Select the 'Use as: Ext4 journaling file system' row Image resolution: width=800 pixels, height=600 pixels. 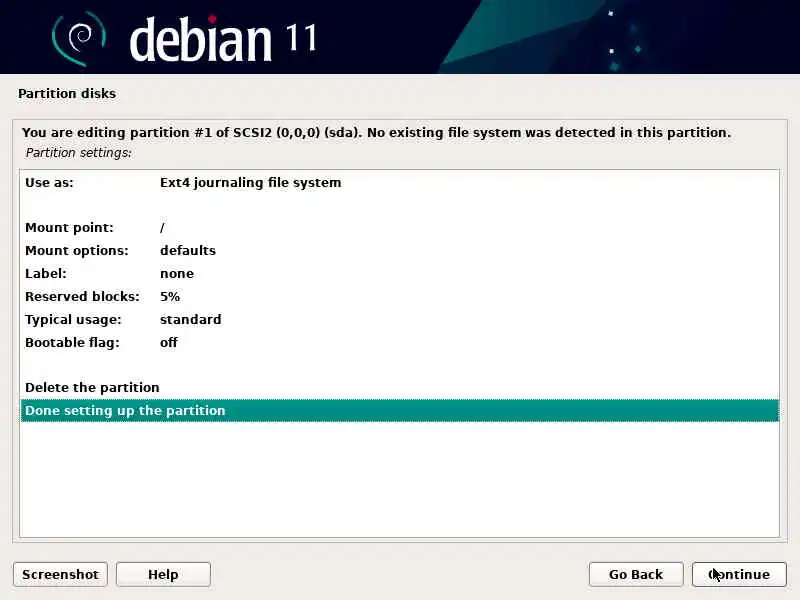click(399, 183)
